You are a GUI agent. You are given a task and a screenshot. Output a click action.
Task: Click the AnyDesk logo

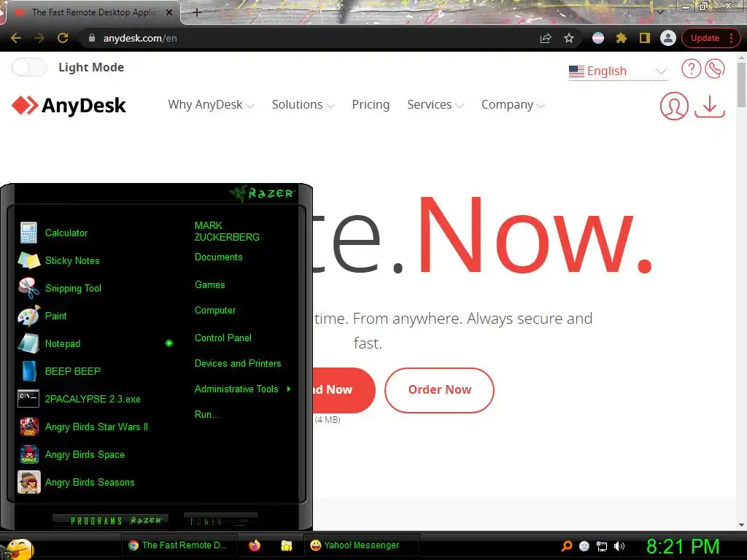coord(69,105)
